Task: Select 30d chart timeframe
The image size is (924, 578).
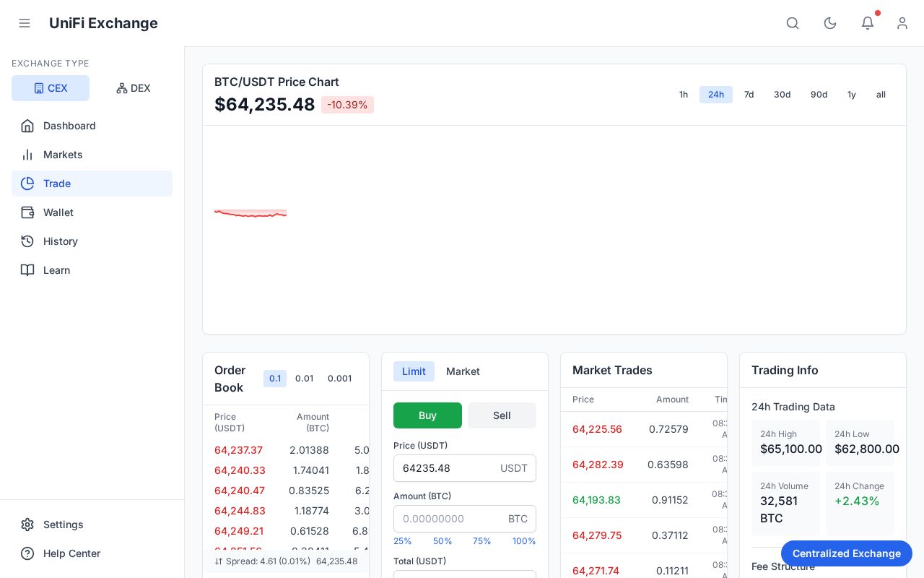Action: point(783,95)
